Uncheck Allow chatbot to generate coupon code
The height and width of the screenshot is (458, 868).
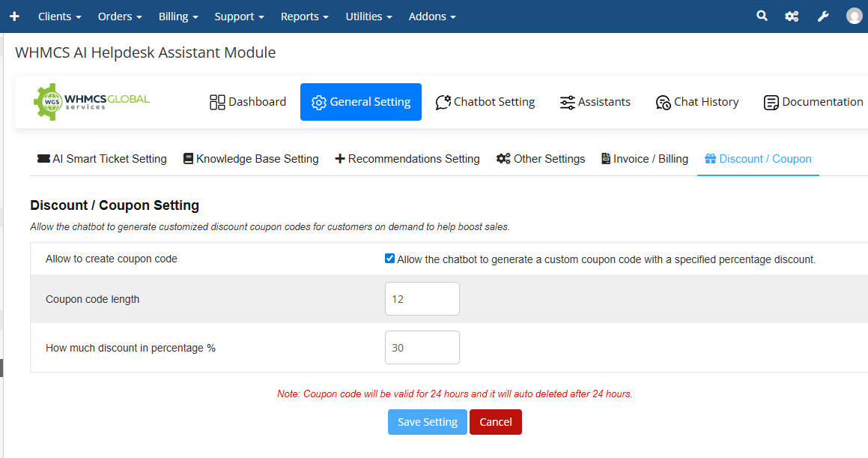(x=389, y=259)
